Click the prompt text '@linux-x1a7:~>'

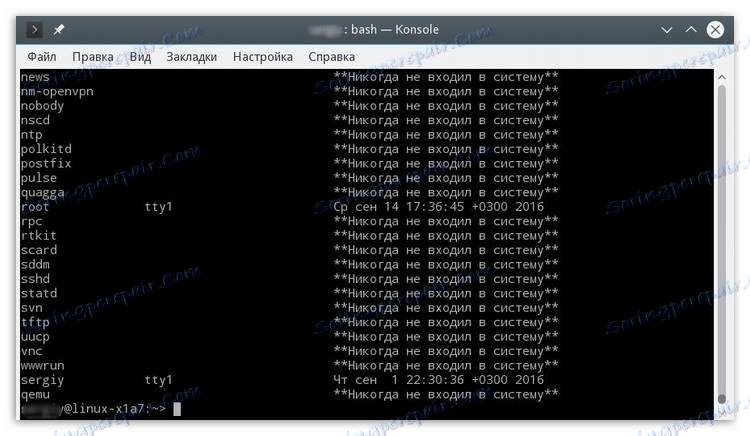(x=115, y=409)
